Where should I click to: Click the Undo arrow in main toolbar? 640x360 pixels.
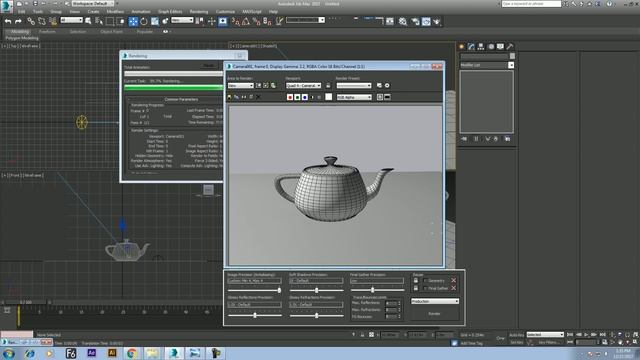tap(8, 21)
